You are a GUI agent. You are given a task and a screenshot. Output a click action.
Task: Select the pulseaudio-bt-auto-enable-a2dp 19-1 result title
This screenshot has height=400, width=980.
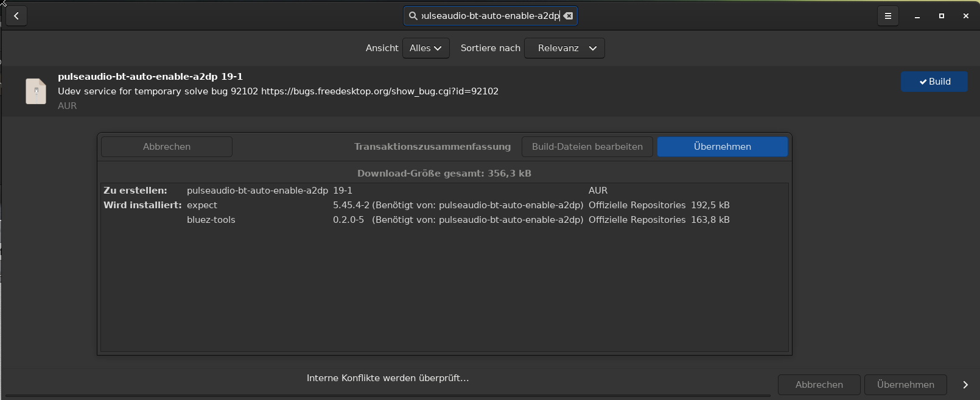[x=150, y=77]
